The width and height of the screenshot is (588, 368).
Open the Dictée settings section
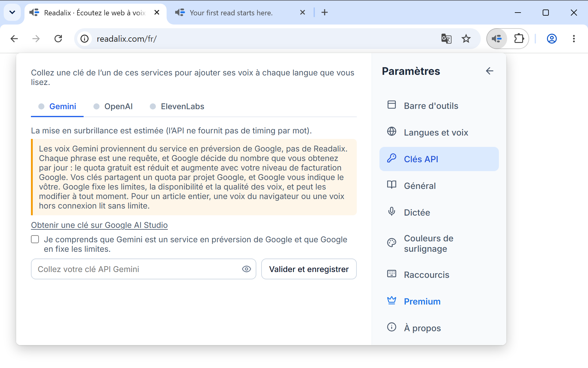pos(439,213)
